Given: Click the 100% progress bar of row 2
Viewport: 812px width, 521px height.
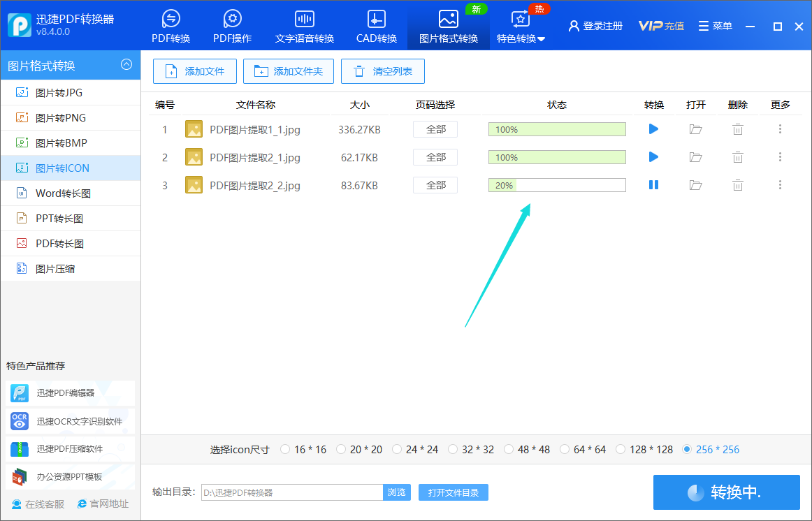Looking at the screenshot, I should (x=557, y=157).
